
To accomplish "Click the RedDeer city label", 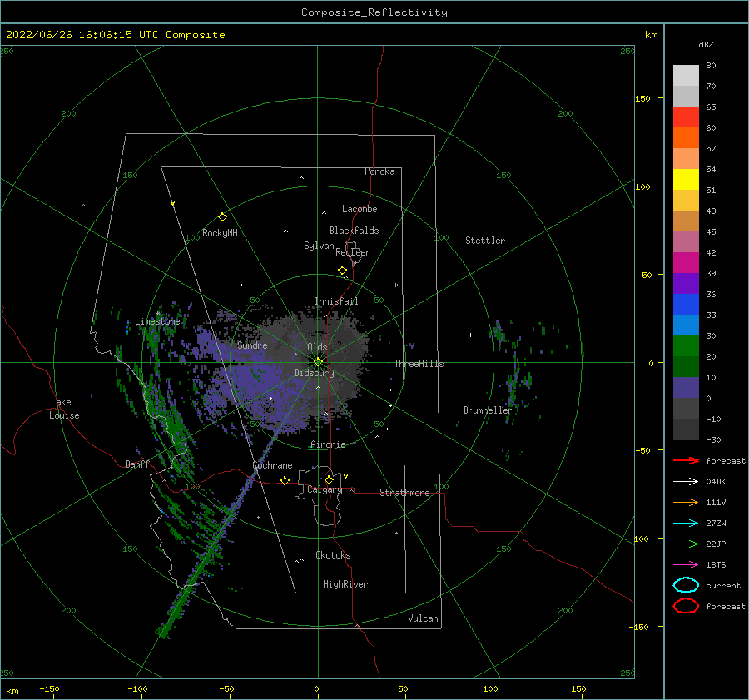I will (x=353, y=252).
